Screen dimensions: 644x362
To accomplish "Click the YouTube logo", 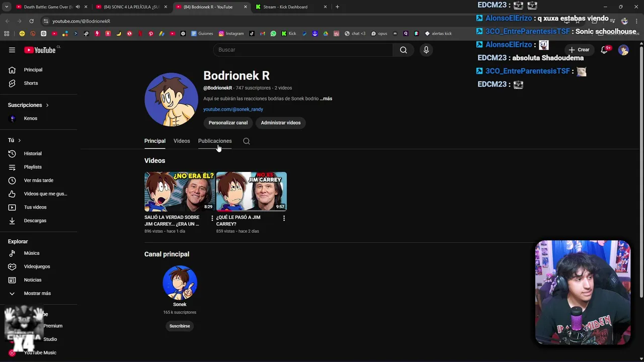I will coord(40,50).
